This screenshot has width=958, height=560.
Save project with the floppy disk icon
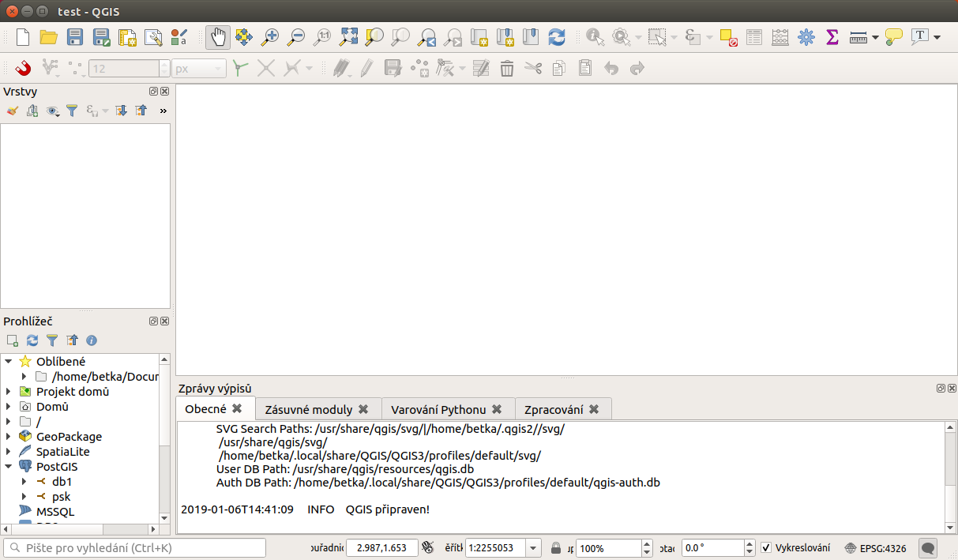(75, 36)
